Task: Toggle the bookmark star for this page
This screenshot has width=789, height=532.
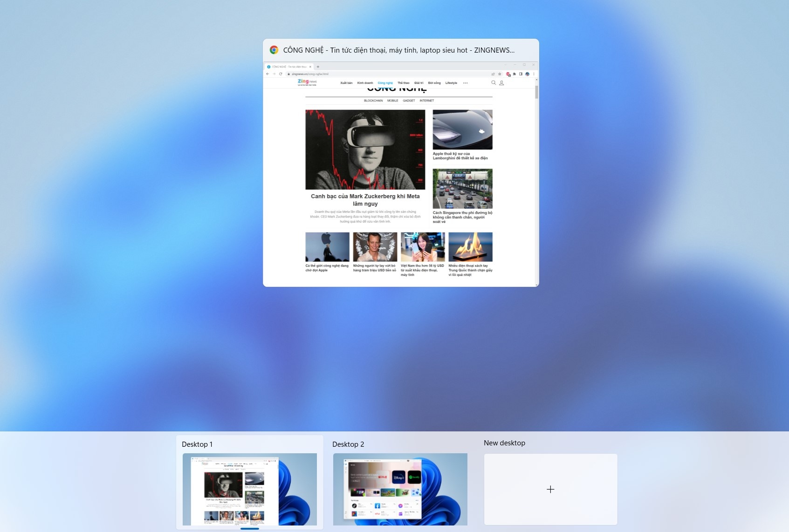Action: (500, 74)
